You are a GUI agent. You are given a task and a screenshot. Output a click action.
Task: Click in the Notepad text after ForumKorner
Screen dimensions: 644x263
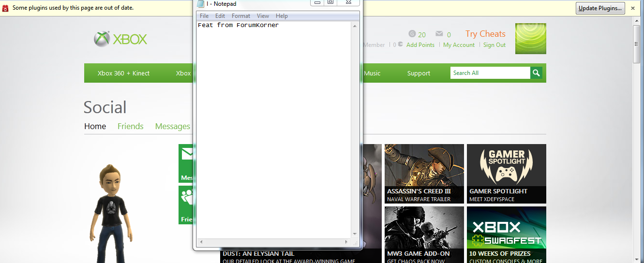click(x=280, y=25)
